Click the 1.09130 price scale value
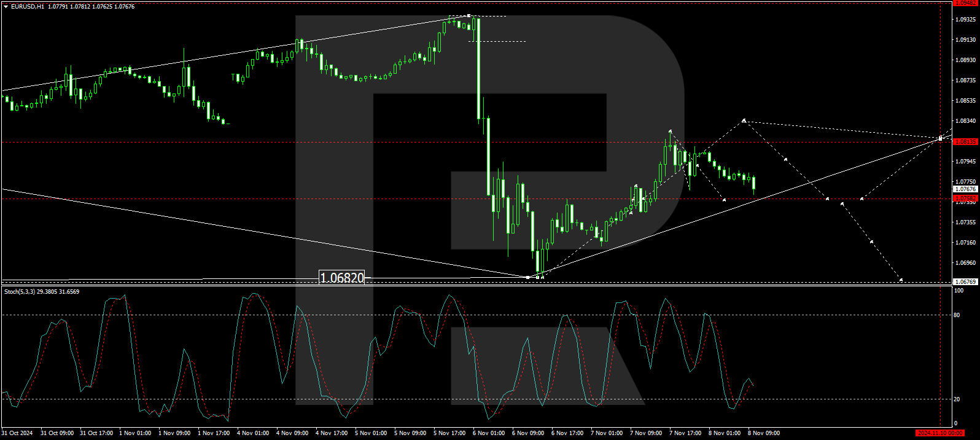980x440 pixels. (x=965, y=40)
